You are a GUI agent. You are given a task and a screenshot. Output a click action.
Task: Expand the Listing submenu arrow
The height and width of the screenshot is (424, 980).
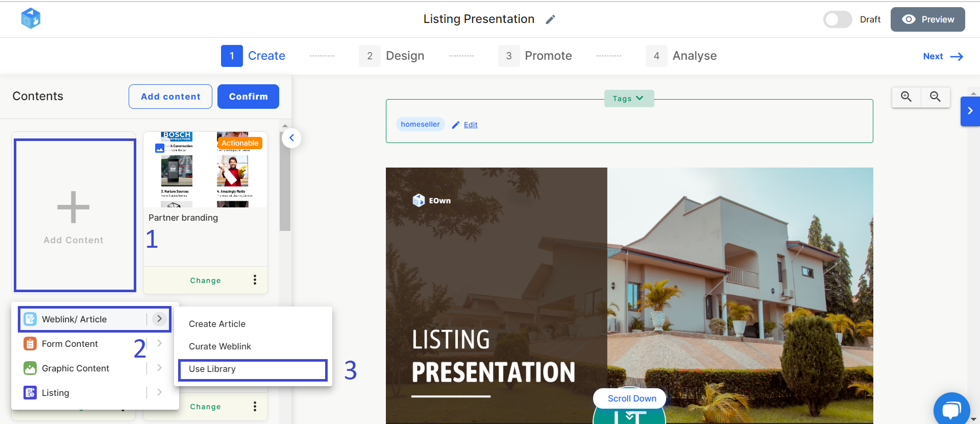[x=159, y=392]
